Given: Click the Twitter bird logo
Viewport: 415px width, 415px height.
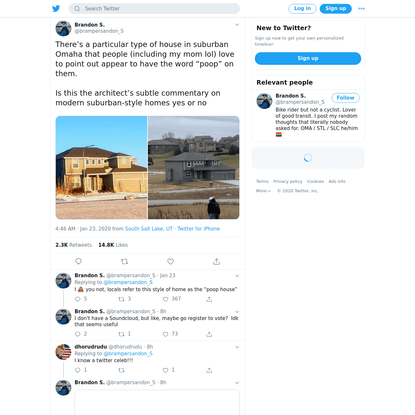Looking at the screenshot, I should tap(56, 8).
